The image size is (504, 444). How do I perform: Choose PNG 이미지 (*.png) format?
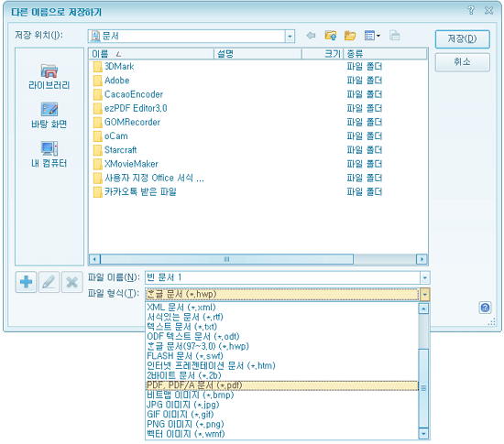point(282,424)
